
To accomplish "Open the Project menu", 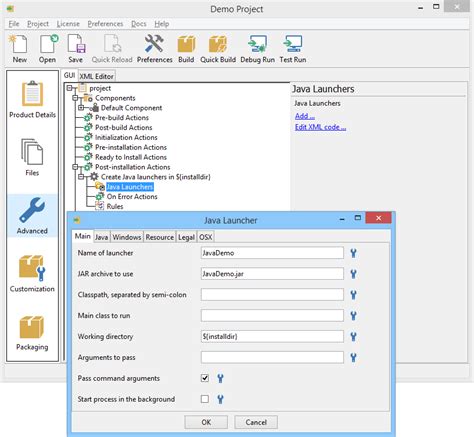I will point(38,24).
